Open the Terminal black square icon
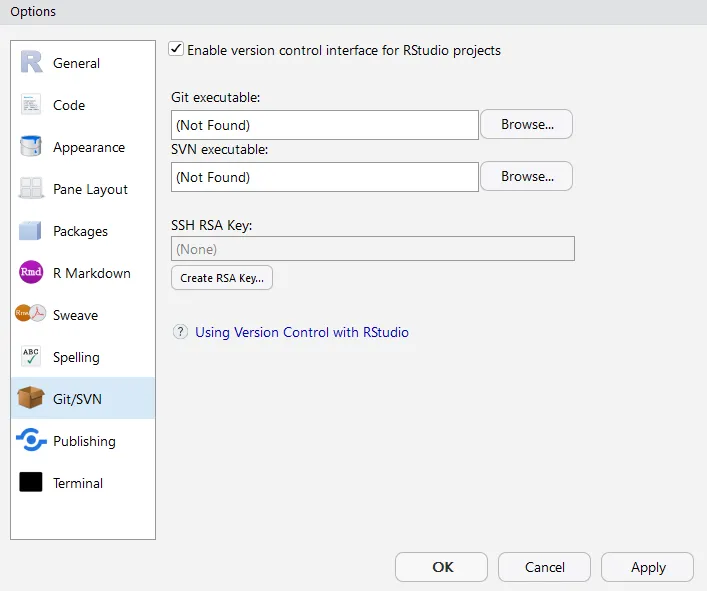Screen dimensions: 707x591 coord(31,483)
